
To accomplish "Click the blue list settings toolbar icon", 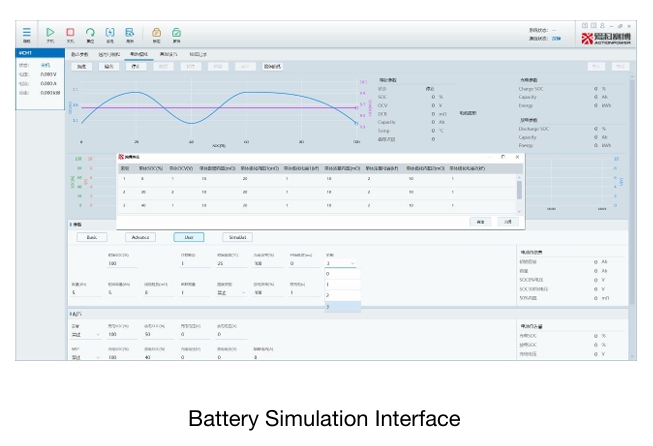I will (x=130, y=32).
